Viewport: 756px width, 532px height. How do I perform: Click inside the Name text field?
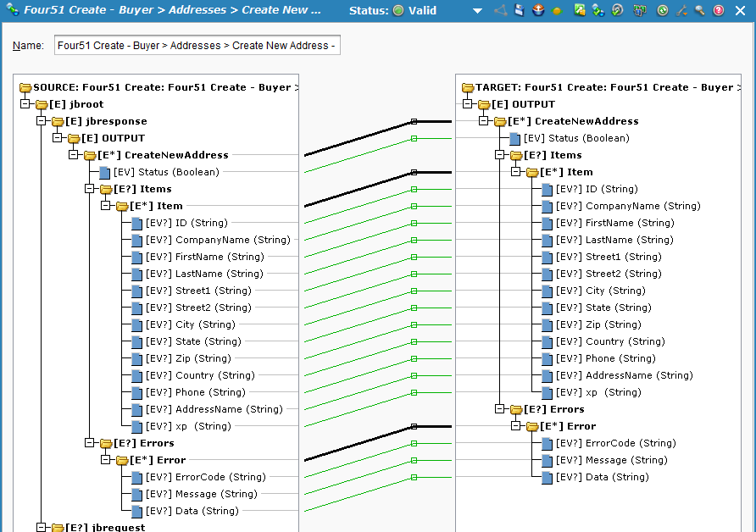197,46
